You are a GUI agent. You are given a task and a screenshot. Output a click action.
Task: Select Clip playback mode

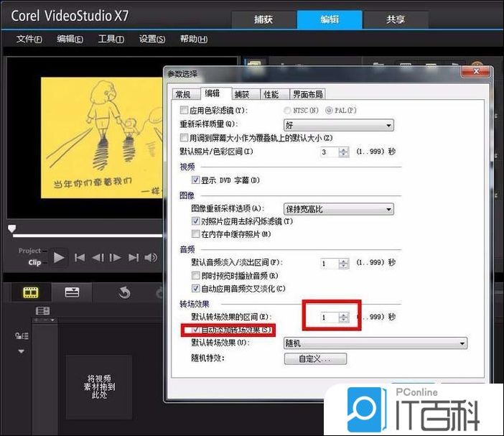click(34, 262)
